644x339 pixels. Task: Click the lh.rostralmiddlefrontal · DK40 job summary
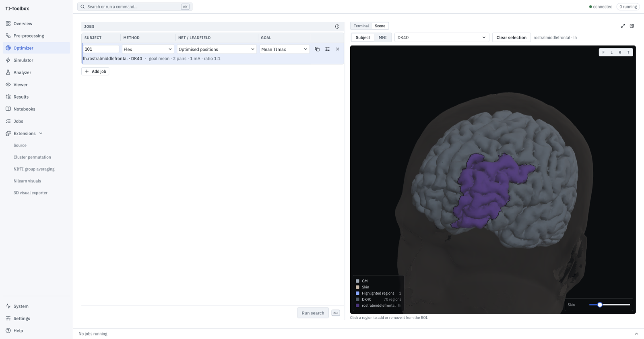click(113, 59)
